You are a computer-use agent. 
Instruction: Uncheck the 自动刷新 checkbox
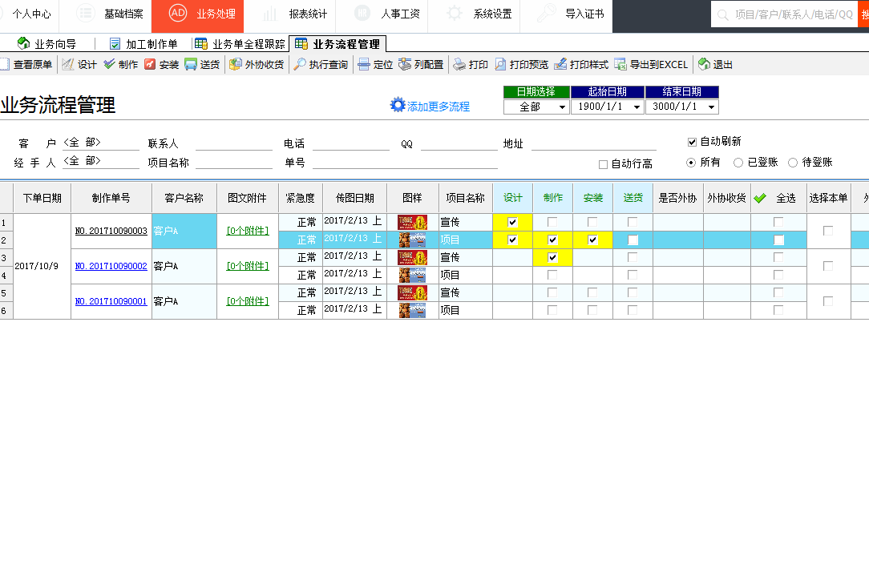tap(693, 142)
